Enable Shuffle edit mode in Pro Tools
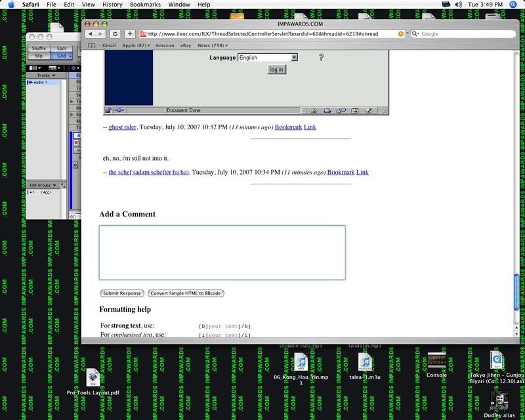This screenshot has height=420, width=525. click(x=38, y=48)
